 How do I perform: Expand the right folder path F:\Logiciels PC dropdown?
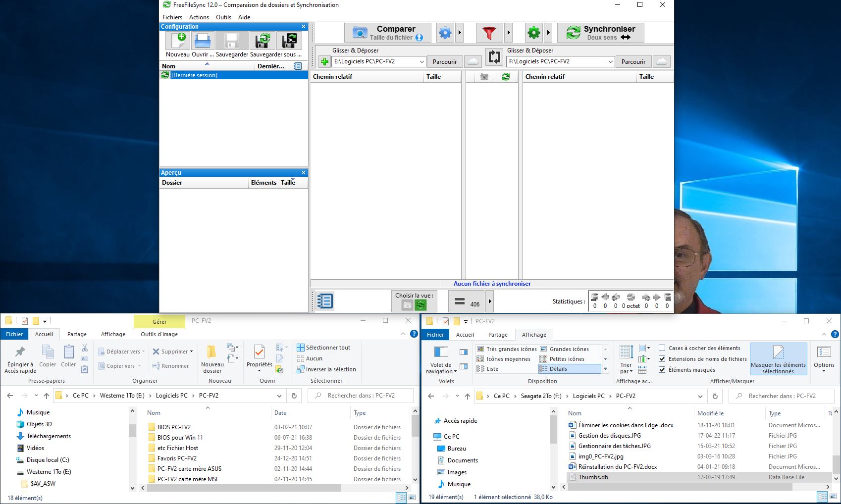tap(611, 62)
